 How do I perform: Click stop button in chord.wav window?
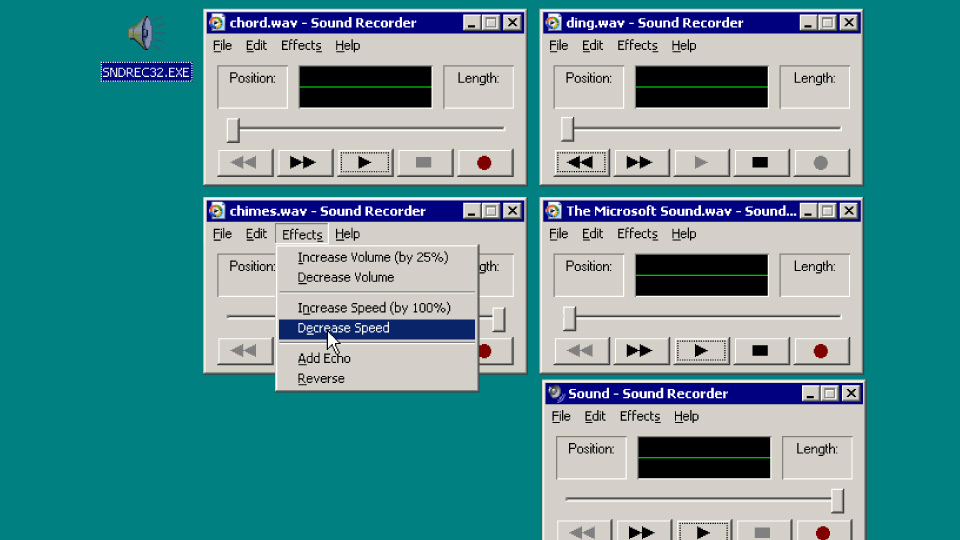[x=424, y=163]
